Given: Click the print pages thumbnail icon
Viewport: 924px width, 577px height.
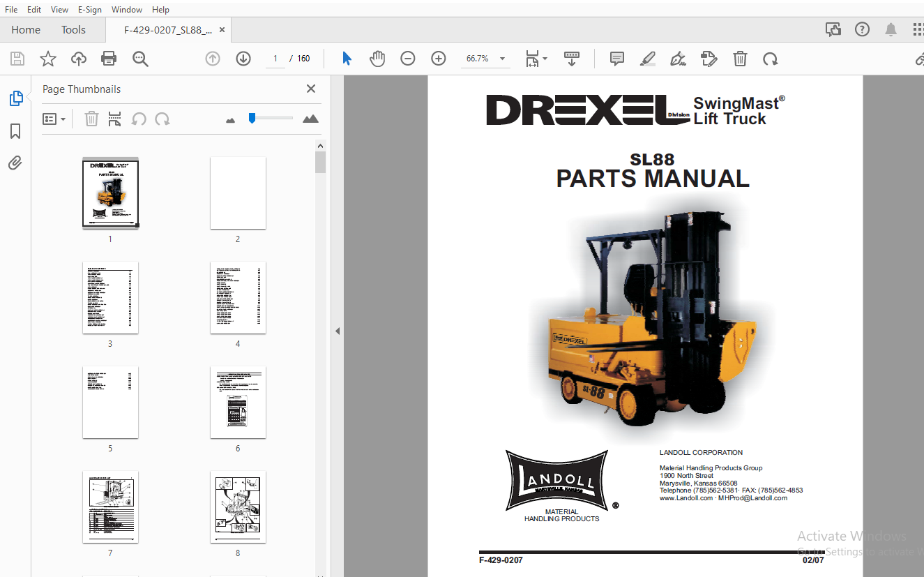Looking at the screenshot, I should pyautogui.click(x=115, y=119).
